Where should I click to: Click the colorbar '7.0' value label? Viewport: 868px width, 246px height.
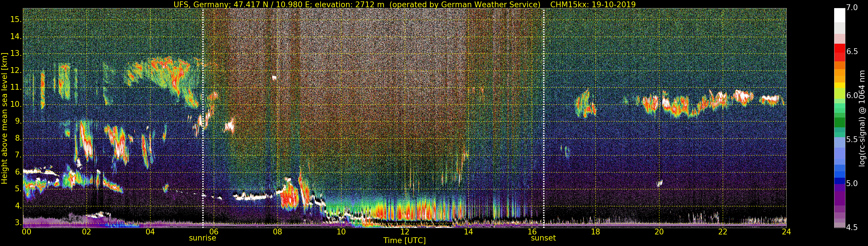click(852, 8)
